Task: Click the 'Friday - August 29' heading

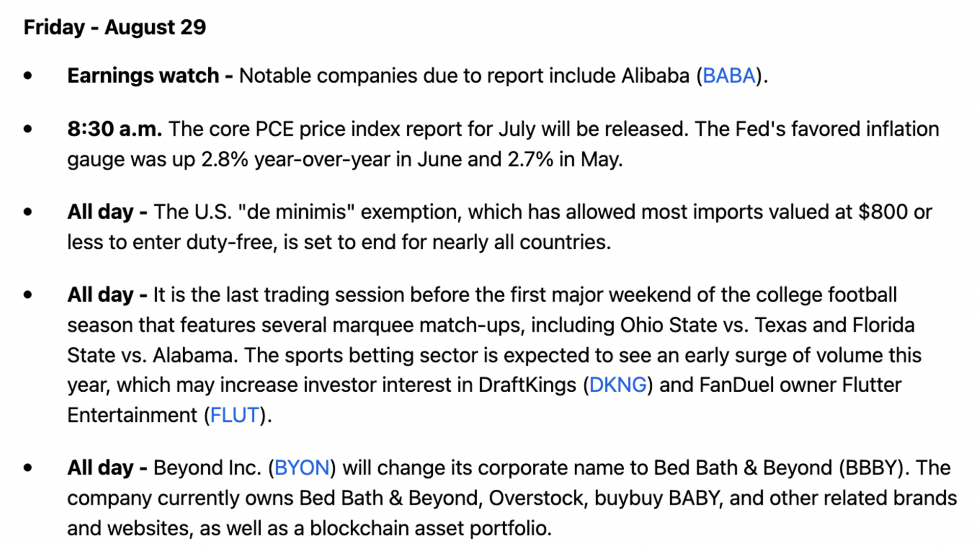Action: pyautogui.click(x=115, y=27)
